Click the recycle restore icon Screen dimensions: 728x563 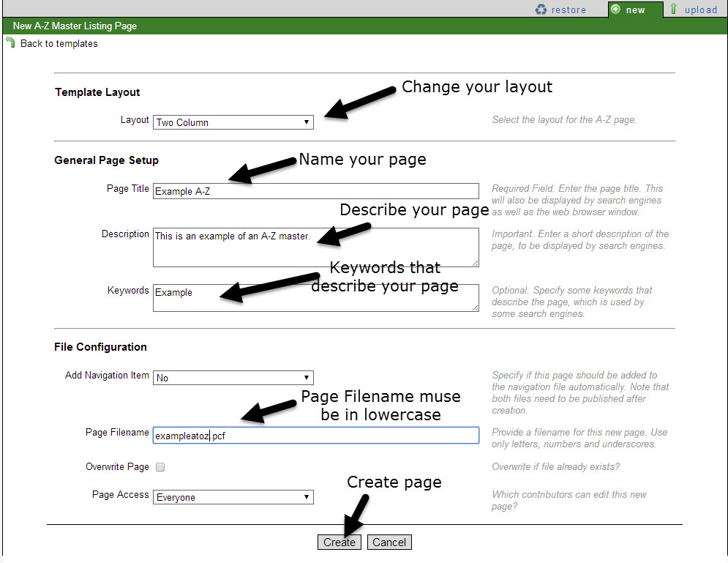(541, 10)
